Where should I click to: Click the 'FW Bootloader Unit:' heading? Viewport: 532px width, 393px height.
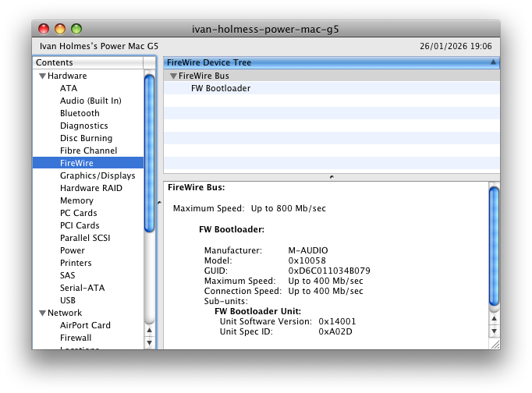point(258,311)
